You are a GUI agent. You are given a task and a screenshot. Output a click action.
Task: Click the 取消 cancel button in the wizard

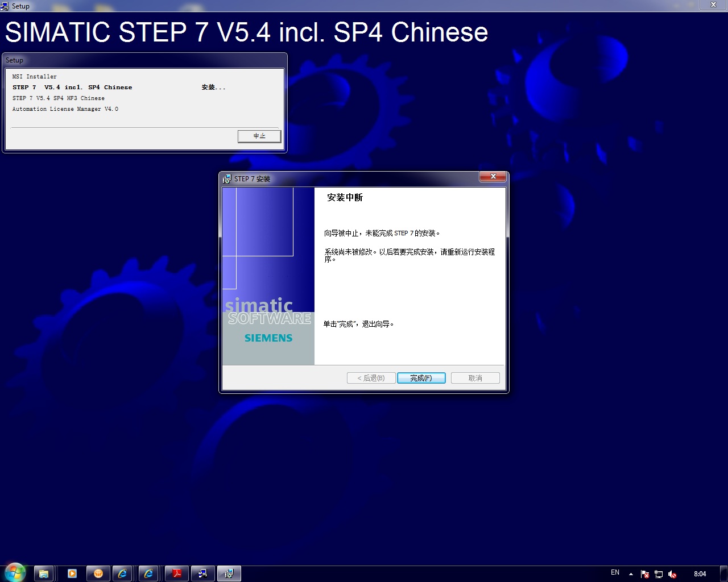click(x=475, y=378)
